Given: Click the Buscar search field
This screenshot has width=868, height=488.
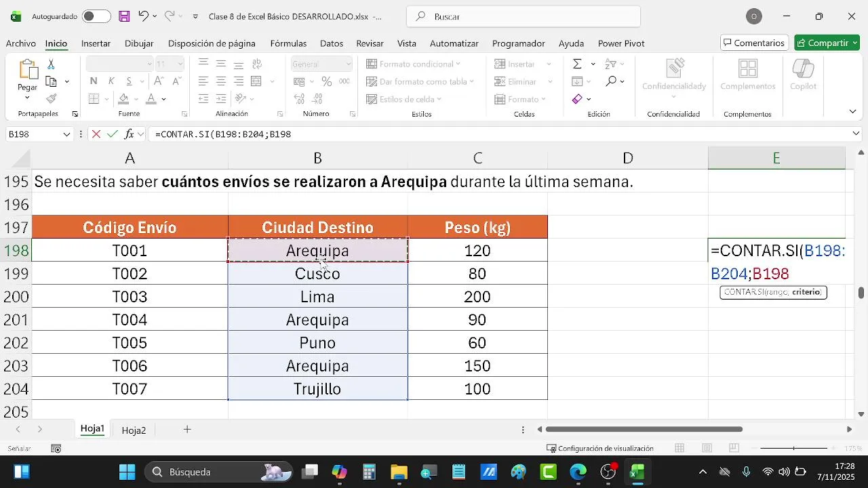Looking at the screenshot, I should (524, 16).
